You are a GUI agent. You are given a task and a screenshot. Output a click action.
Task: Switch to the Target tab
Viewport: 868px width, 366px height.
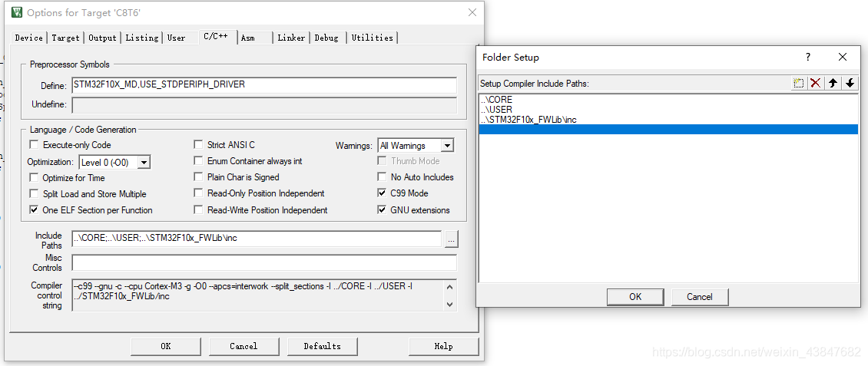(65, 38)
